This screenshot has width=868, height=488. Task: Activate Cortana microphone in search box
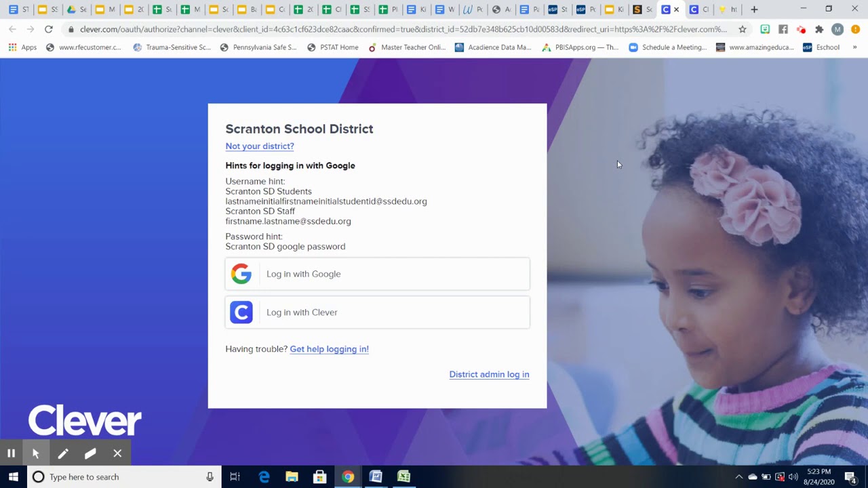[210, 476]
